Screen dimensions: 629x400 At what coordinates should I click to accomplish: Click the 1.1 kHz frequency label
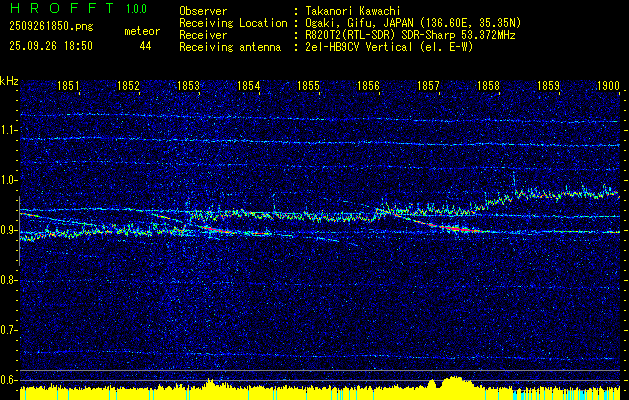coord(9,130)
